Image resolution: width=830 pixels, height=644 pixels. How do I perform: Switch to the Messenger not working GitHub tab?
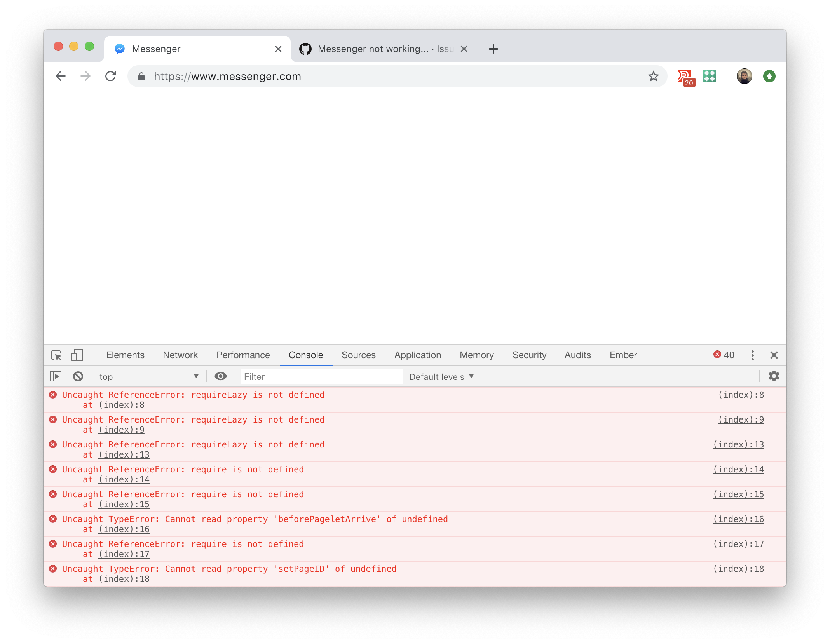pos(383,49)
